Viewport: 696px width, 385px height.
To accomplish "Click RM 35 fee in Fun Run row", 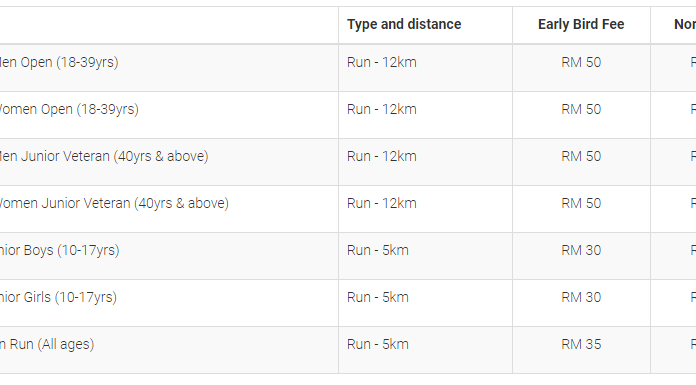I will (581, 345).
